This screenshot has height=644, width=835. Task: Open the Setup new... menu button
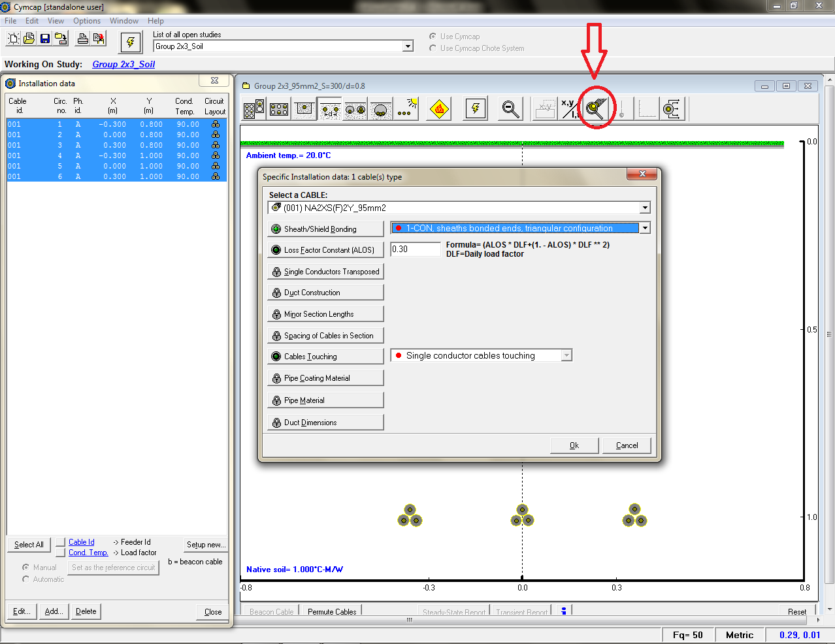point(206,545)
